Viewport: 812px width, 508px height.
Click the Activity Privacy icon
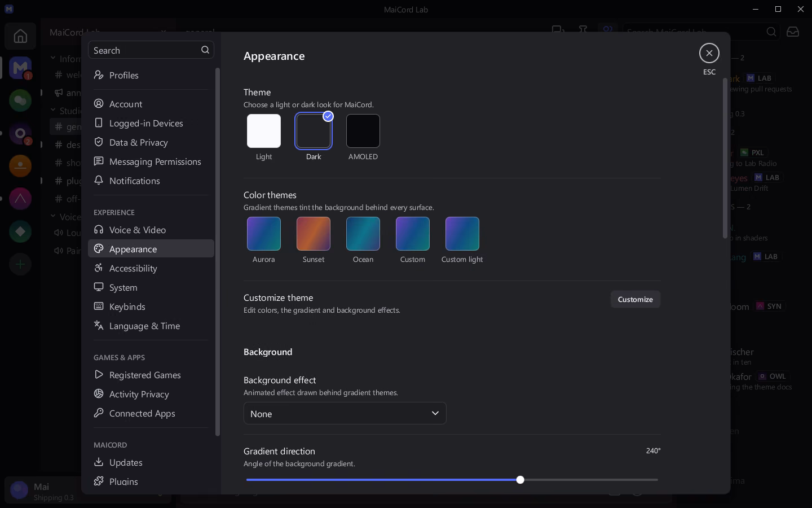(x=99, y=394)
